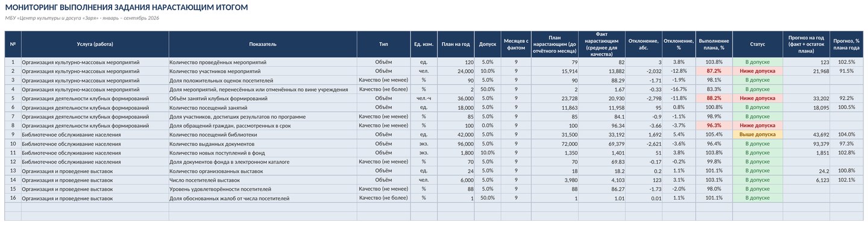
Task: Select the 'Месяцев с фактом' header
Action: [x=516, y=44]
